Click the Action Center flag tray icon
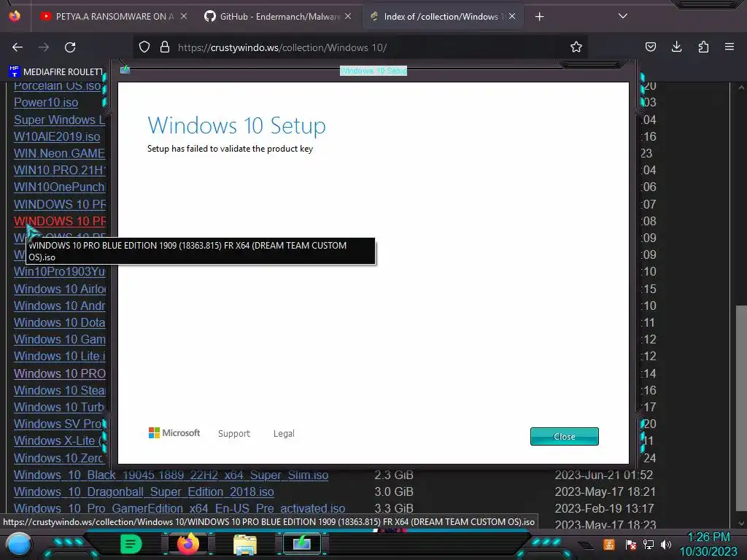The height and width of the screenshot is (560, 747). click(631, 545)
